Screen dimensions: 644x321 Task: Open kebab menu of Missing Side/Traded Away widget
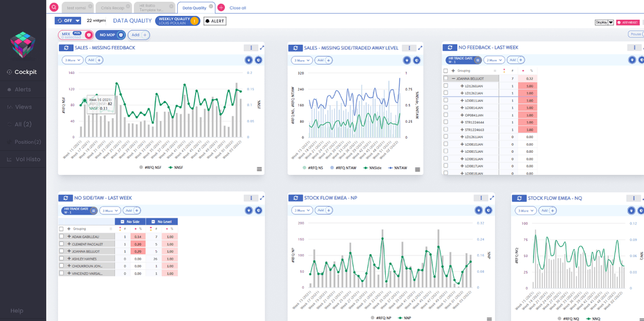pos(409,48)
